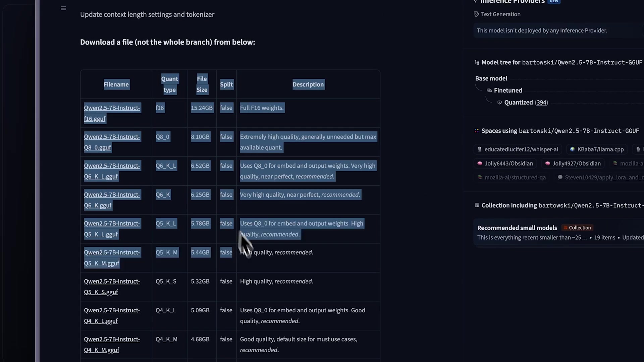Open the educatedlucifer12/whisper-ai space
The image size is (644, 362).
(x=518, y=149)
